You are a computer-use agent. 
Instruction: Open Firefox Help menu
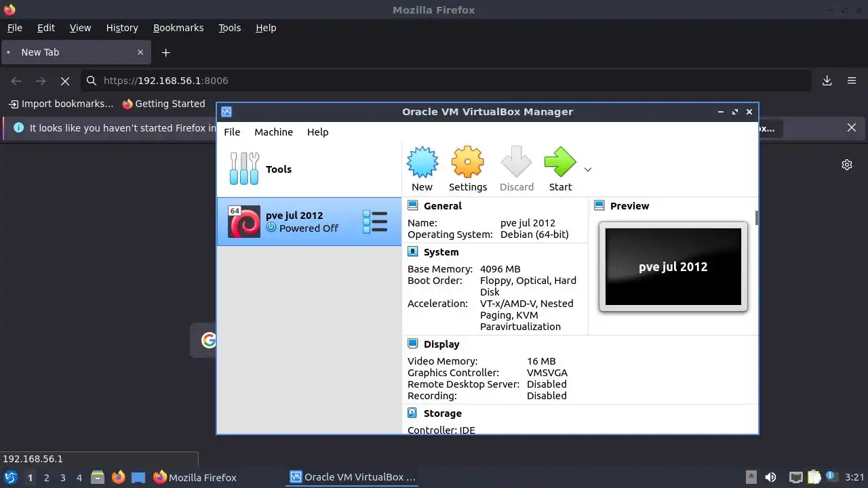(266, 28)
